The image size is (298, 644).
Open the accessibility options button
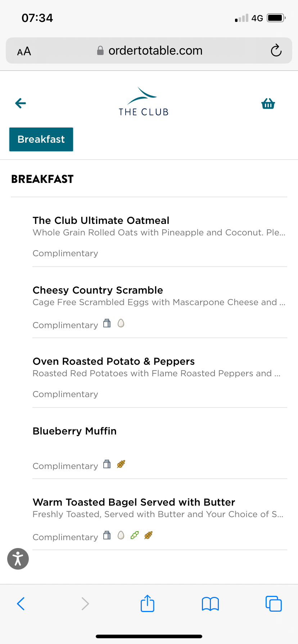(18, 559)
